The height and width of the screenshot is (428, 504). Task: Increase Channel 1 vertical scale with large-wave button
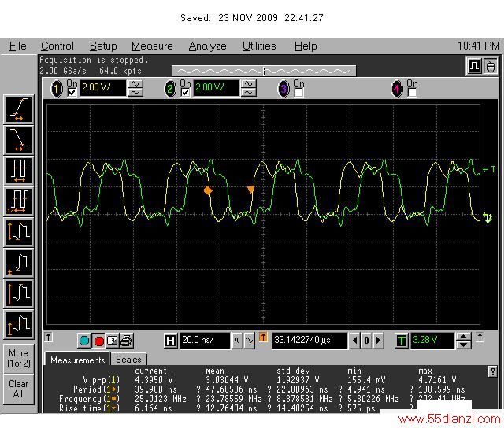(x=135, y=84)
